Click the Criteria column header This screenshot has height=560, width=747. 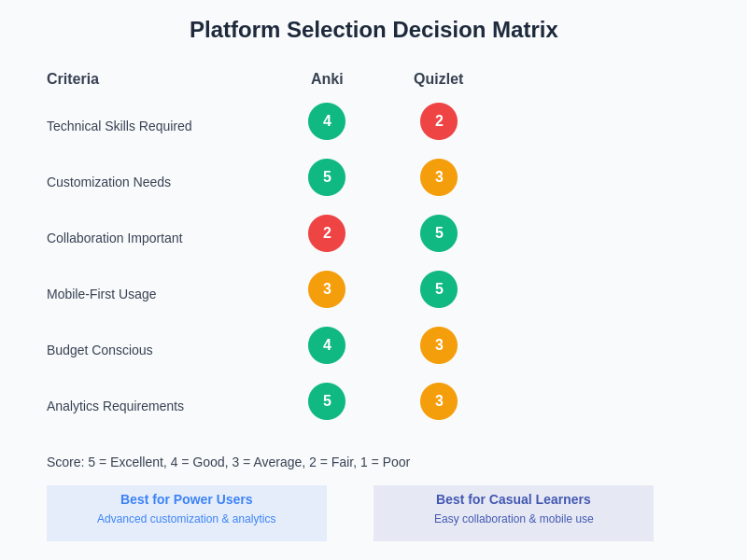coord(73,79)
